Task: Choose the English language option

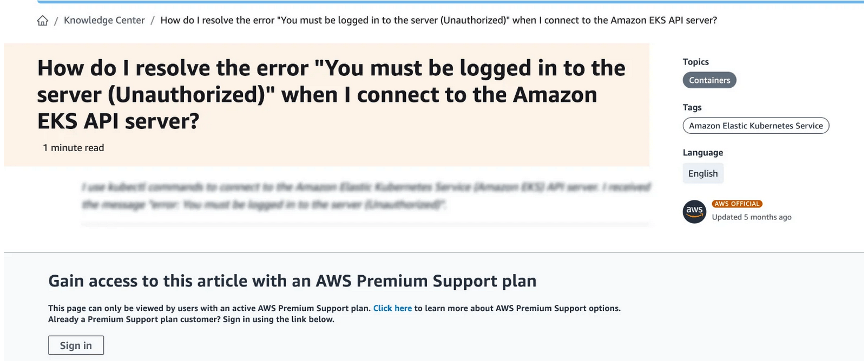Action: coord(702,173)
